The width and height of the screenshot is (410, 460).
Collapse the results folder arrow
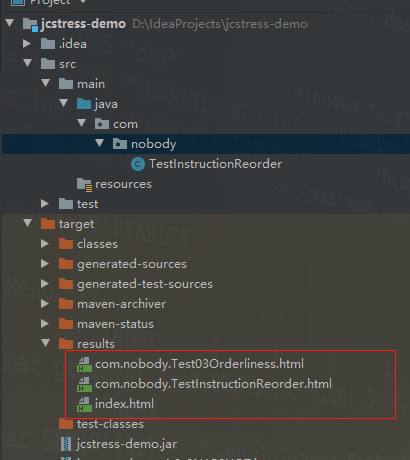[x=46, y=343]
